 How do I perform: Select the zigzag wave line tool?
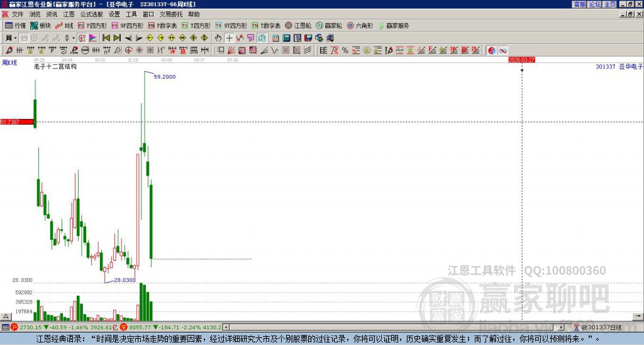275,50
